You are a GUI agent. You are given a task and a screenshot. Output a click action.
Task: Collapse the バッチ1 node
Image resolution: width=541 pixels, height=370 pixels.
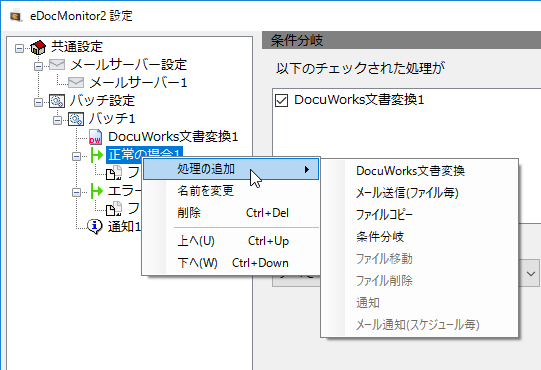click(x=57, y=120)
